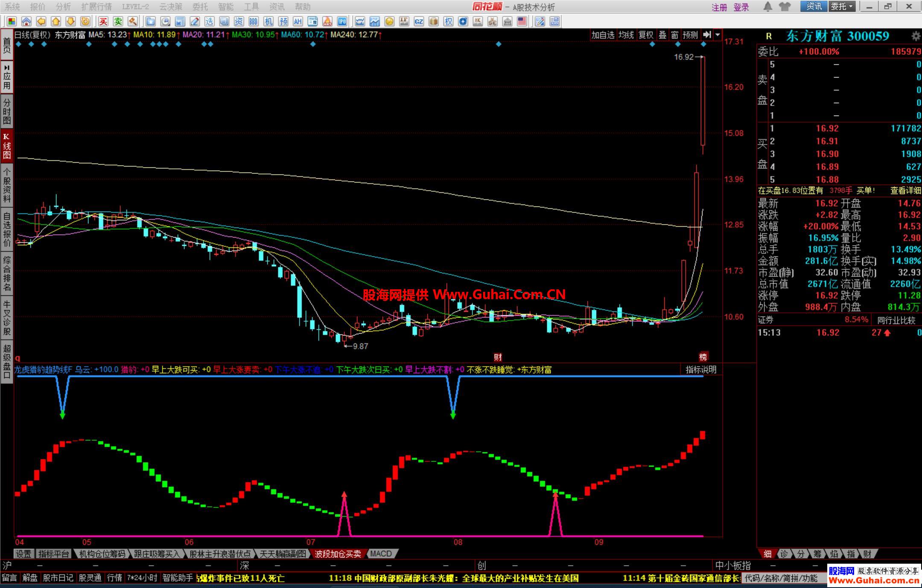922x588 pixels.
Task: Click the 指标说明 button
Action: [x=701, y=370]
